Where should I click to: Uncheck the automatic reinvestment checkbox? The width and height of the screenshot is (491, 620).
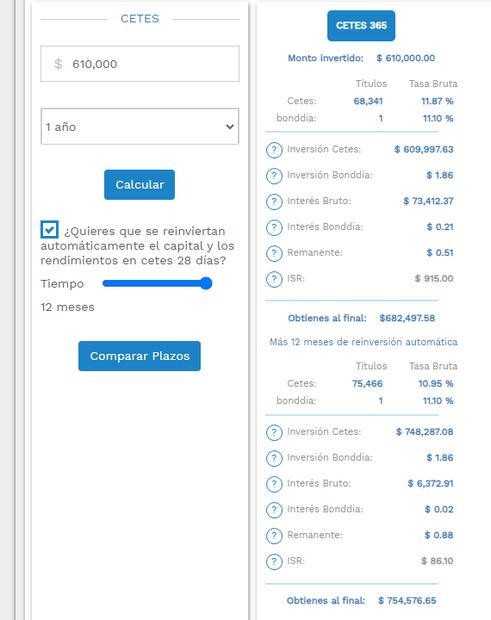49,229
